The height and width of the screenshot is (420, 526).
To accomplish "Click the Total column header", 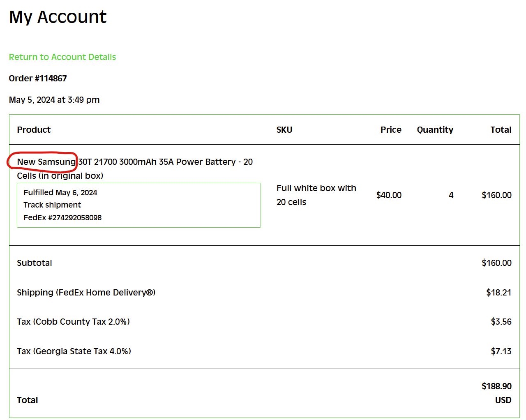I will pyautogui.click(x=501, y=130).
